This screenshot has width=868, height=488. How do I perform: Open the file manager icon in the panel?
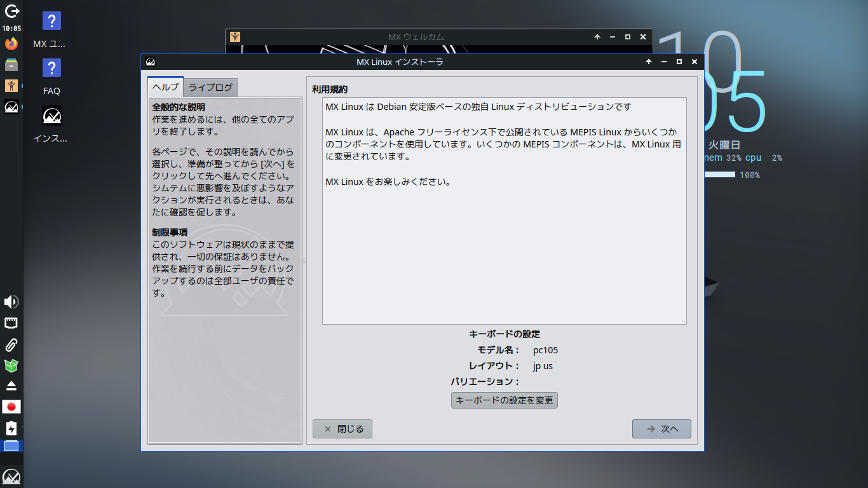coord(11,65)
